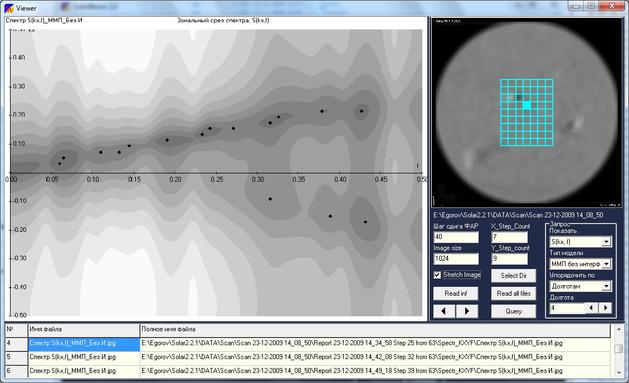Viewport: 629px width, 383px height.
Task: Select row 5 in the file list
Action: click(x=308, y=357)
